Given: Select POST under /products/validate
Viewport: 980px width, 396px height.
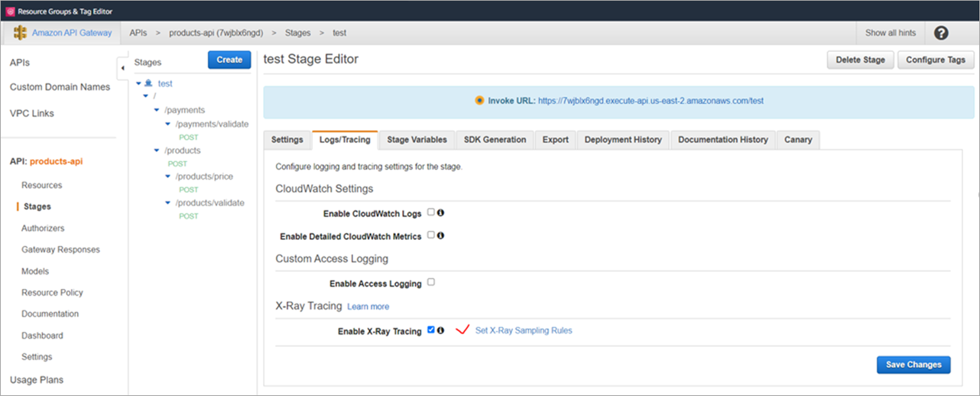Looking at the screenshot, I should pyautogui.click(x=188, y=216).
